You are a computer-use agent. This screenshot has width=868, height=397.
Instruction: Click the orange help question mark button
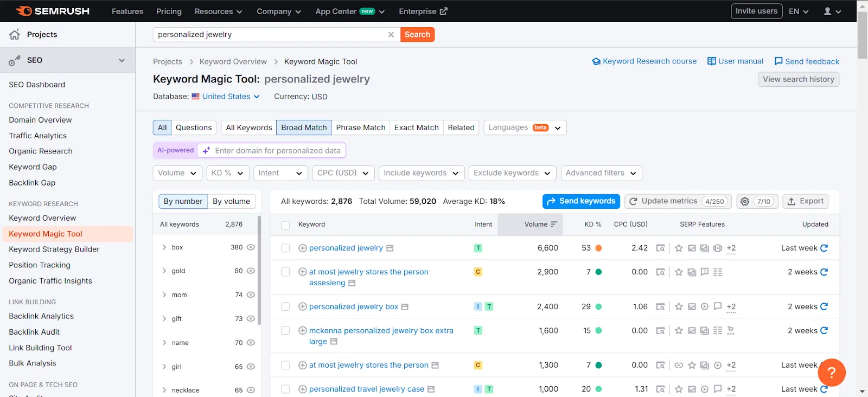tap(832, 373)
